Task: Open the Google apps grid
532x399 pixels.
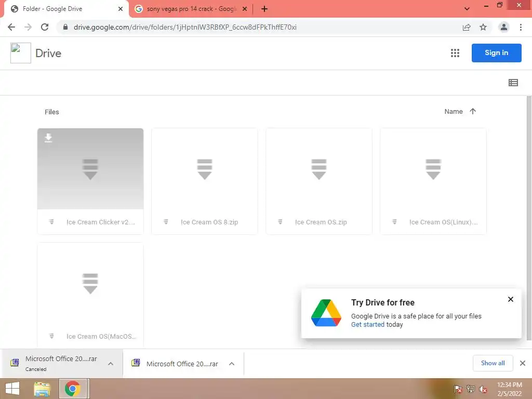Action: point(455,53)
